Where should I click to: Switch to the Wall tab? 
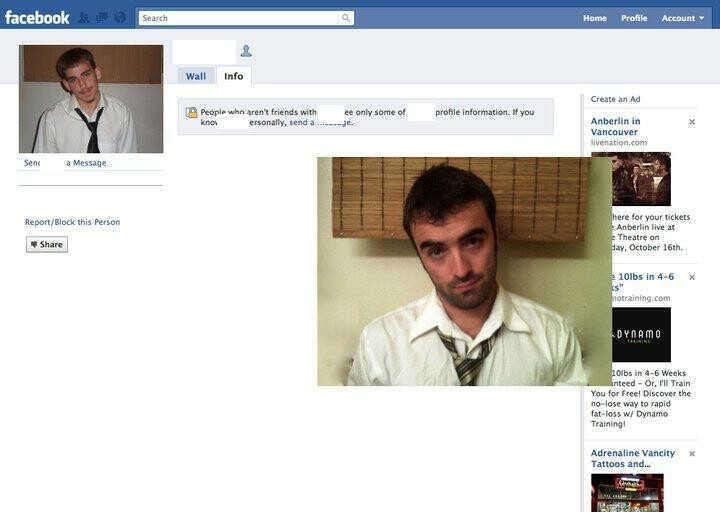tap(196, 76)
